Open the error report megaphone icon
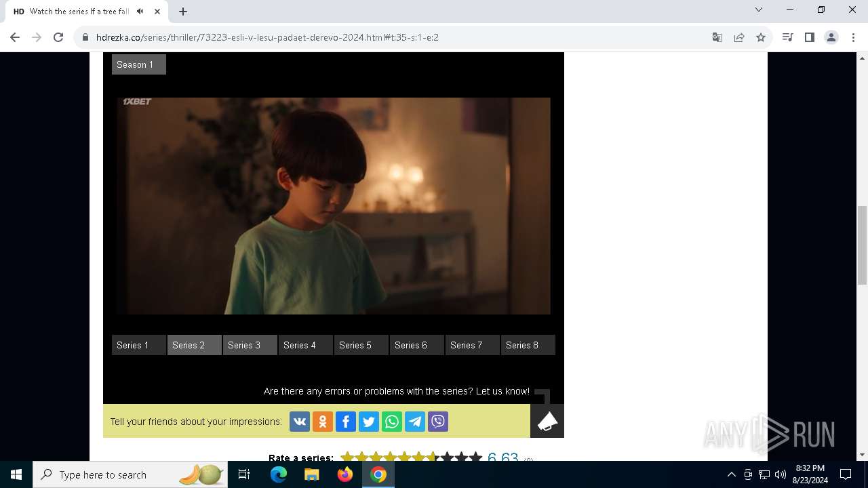The height and width of the screenshot is (488, 868). click(547, 421)
